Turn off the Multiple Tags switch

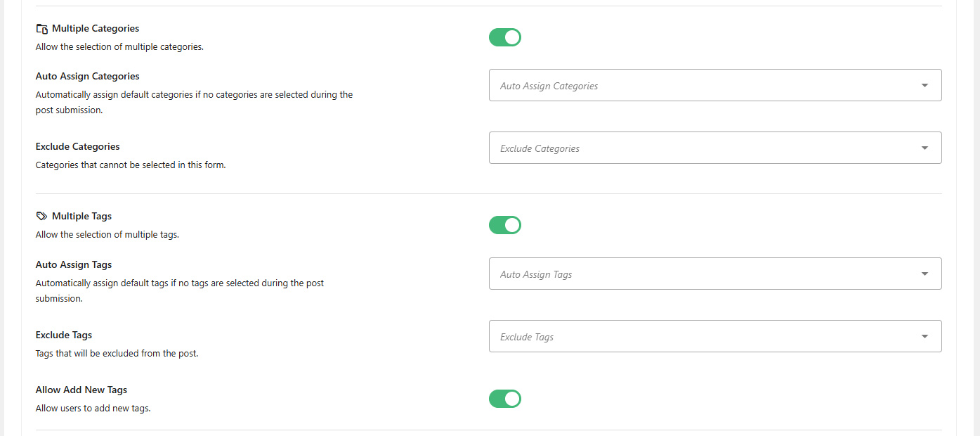tap(505, 225)
